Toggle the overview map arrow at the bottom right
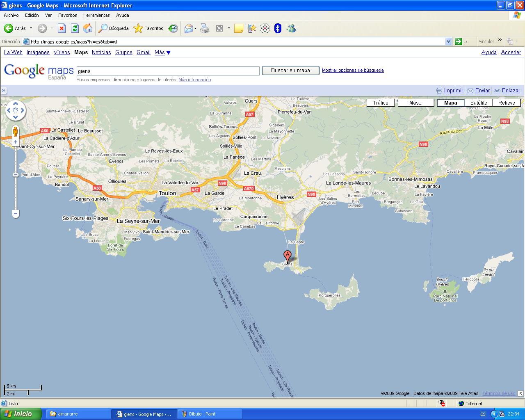This screenshot has width=525, height=420. 521,393
